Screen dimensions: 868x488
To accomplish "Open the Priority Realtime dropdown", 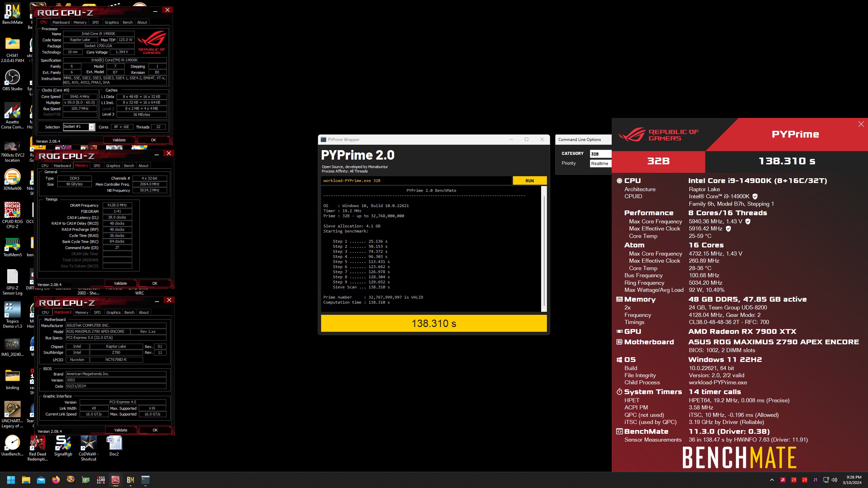I will pos(600,163).
